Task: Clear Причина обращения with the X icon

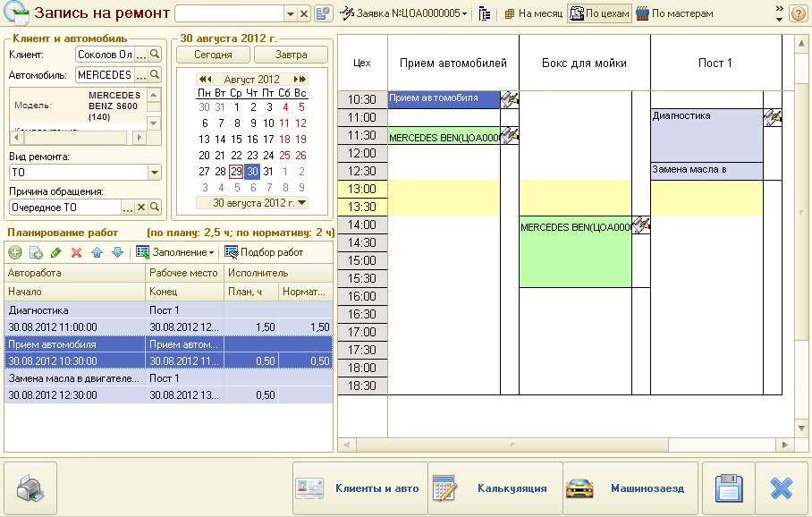Action: (x=141, y=208)
